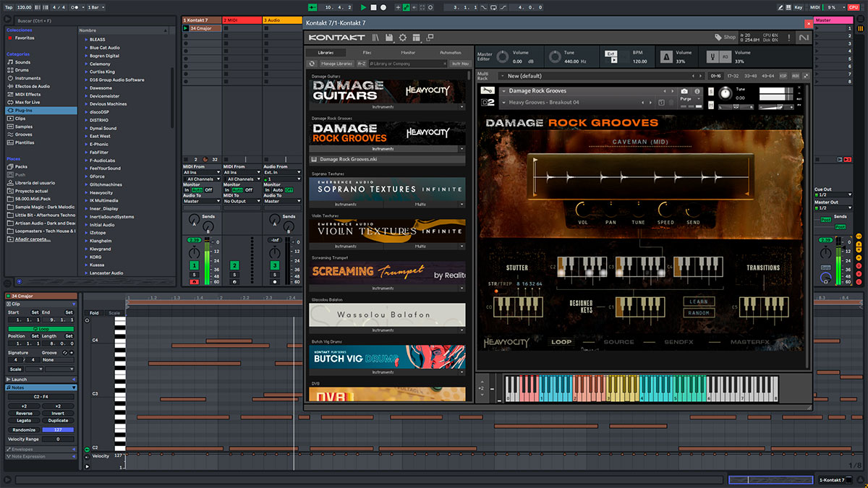Solo track 1 with the S button
This screenshot has height=488, width=868.
(x=194, y=275)
